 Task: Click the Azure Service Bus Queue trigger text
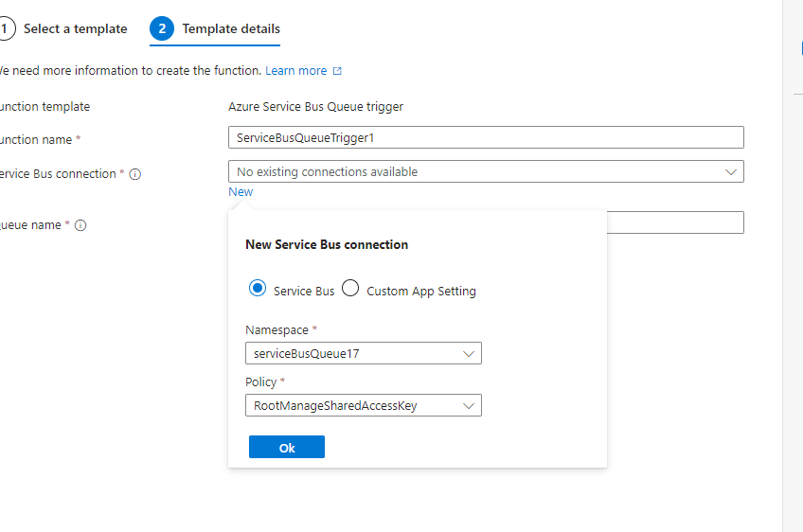coord(316,107)
